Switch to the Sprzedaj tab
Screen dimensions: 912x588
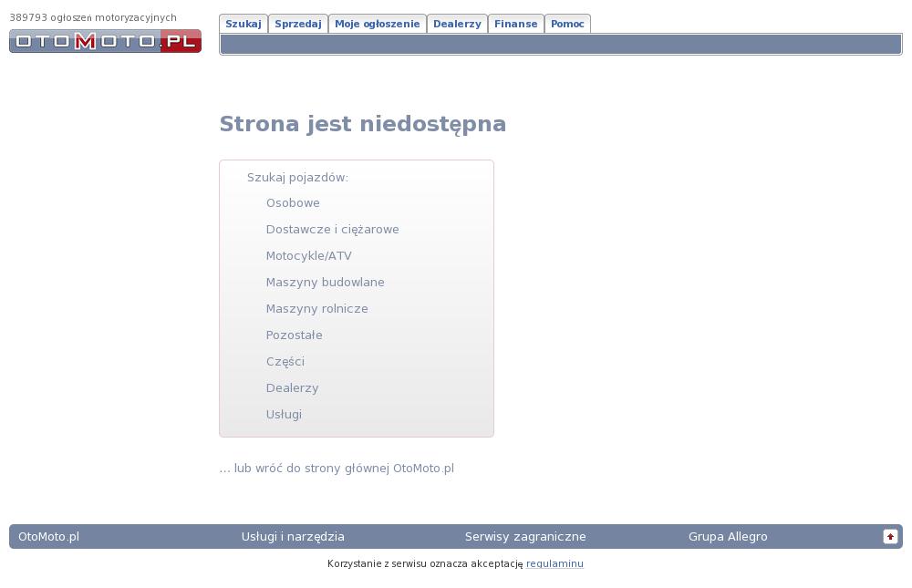tap(297, 24)
